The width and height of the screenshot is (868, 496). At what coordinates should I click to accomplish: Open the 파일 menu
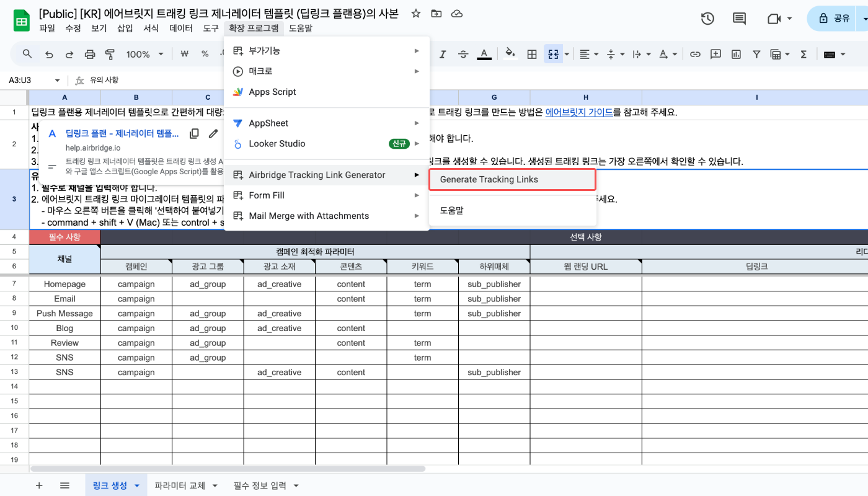(x=47, y=28)
